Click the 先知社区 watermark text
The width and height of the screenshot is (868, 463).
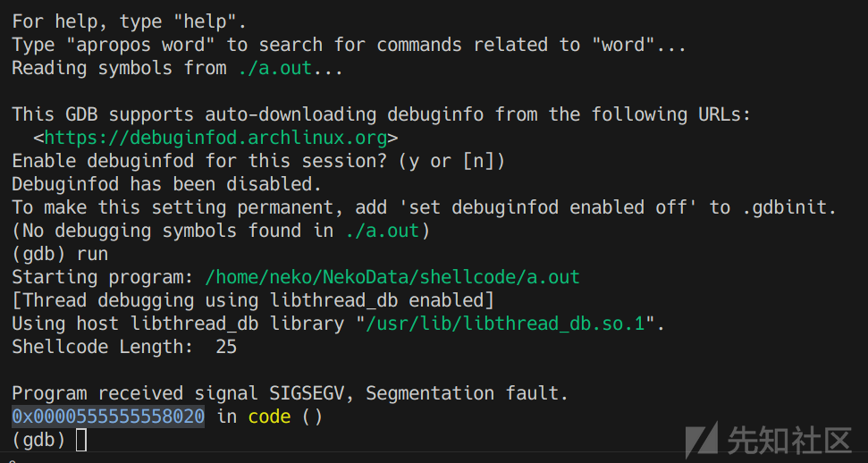click(x=788, y=441)
